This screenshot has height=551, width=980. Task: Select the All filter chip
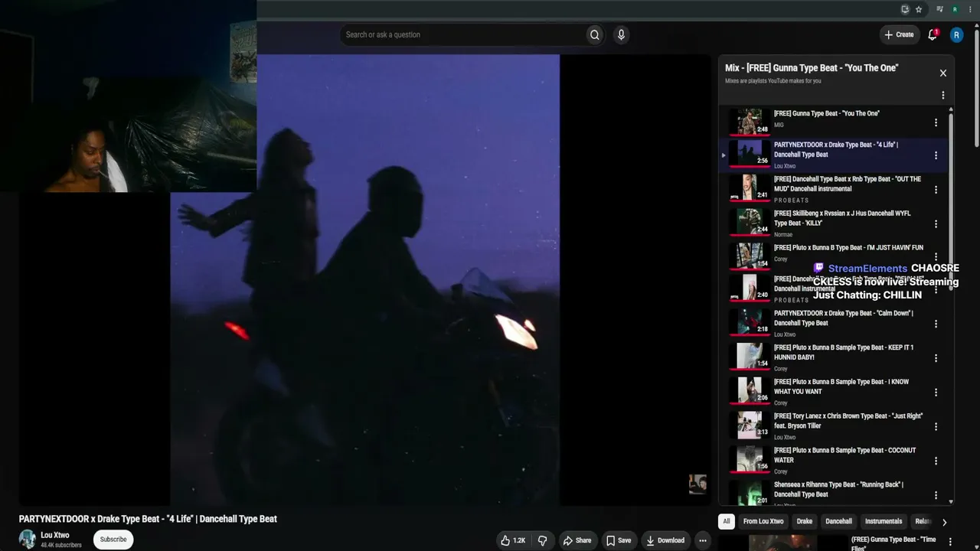[x=727, y=521]
